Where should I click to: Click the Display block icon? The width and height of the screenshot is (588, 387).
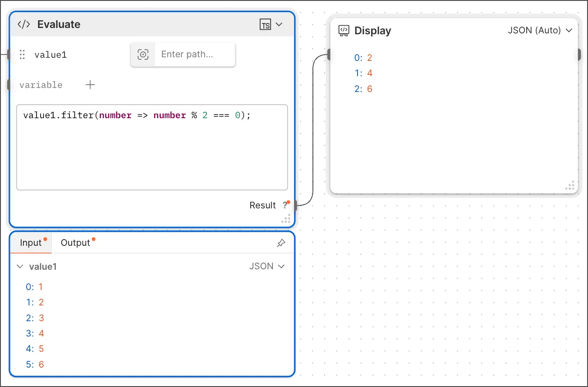344,31
